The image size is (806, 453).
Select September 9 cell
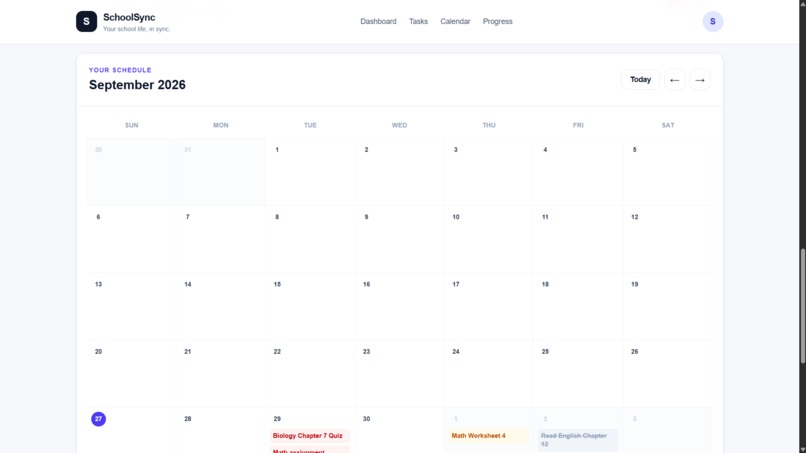click(x=399, y=239)
